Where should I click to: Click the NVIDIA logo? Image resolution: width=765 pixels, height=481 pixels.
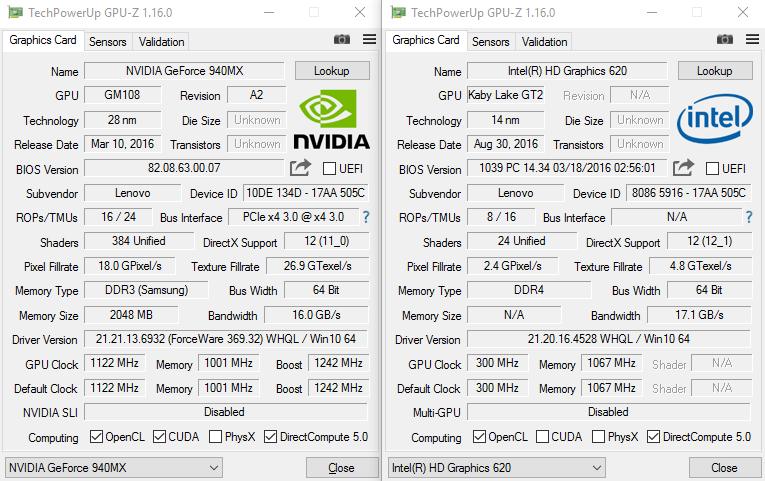[331, 120]
